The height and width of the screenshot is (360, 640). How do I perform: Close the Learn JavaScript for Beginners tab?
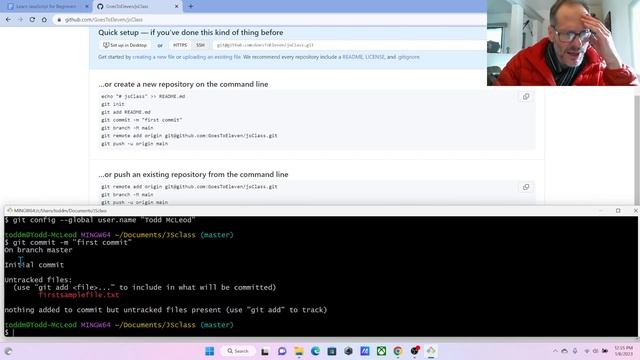tap(87, 6)
